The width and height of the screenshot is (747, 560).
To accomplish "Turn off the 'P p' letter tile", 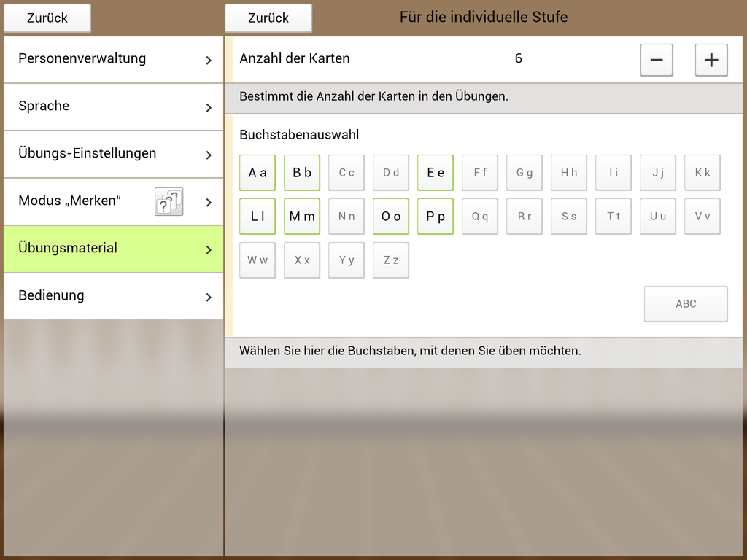I will (436, 217).
